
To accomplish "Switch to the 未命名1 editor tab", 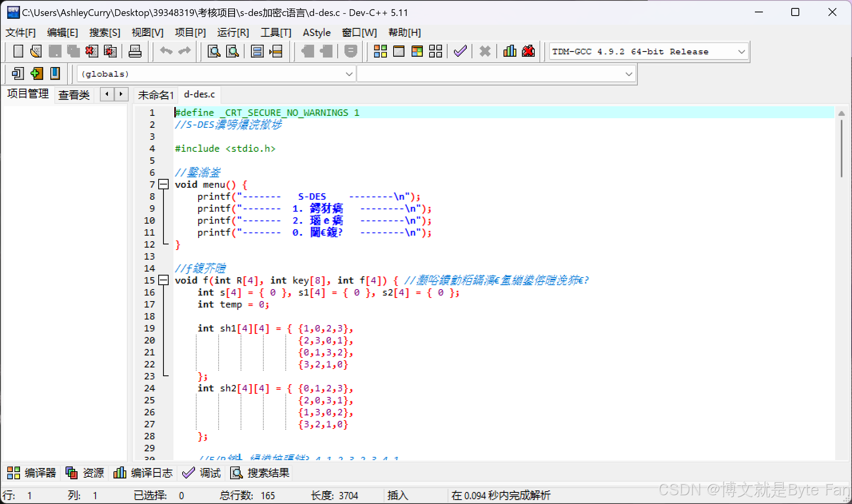I will pos(155,95).
